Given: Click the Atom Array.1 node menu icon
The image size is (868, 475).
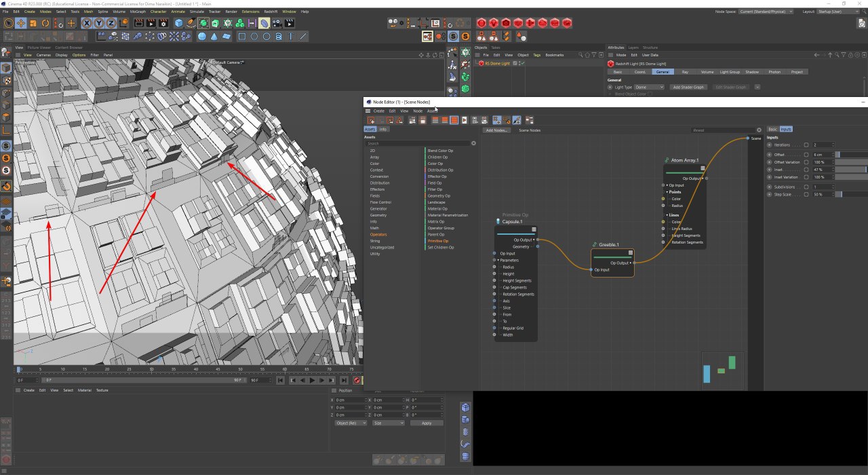Looking at the screenshot, I should [703, 168].
